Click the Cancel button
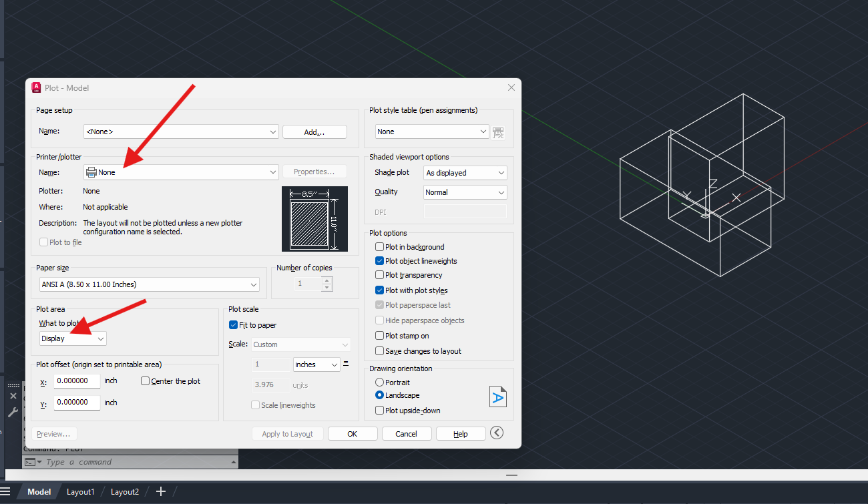868x504 pixels. 407,434
